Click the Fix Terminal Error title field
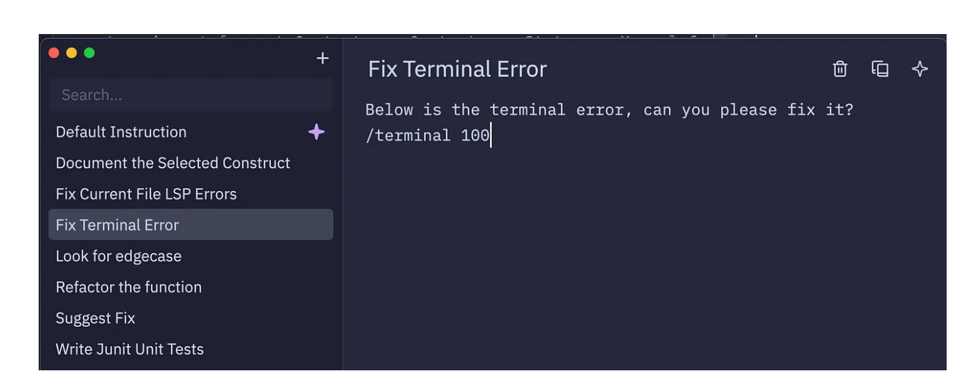This screenshot has width=980, height=387. pos(457,69)
